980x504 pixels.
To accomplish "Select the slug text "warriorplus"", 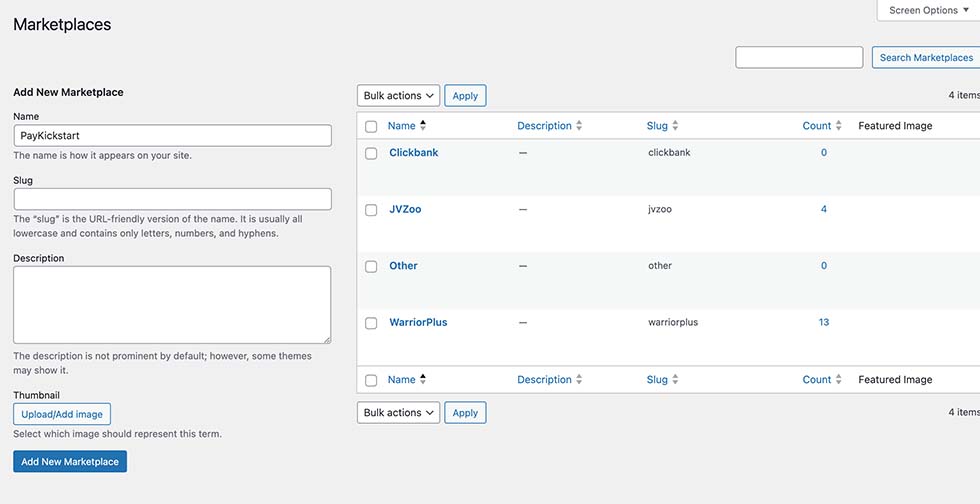I will [673, 323].
